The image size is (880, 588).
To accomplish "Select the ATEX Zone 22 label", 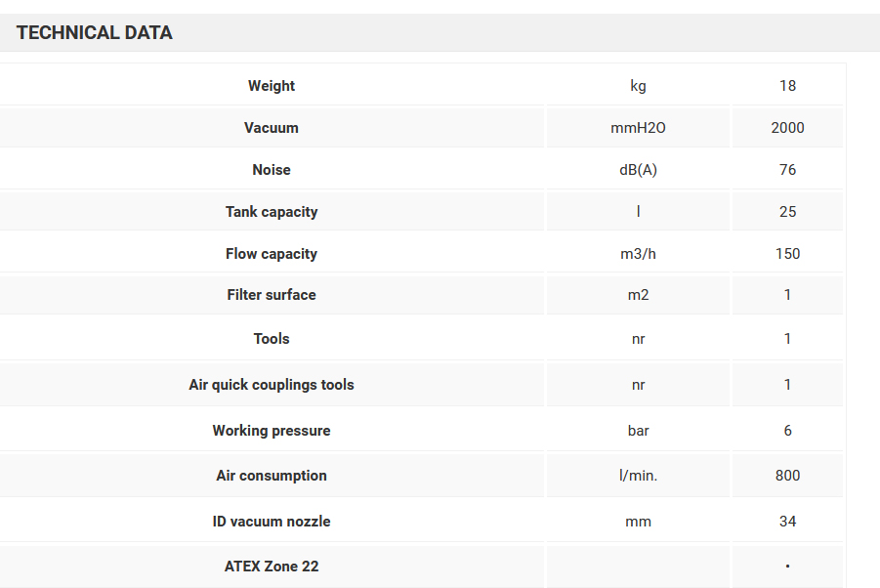I will pyautogui.click(x=272, y=567).
